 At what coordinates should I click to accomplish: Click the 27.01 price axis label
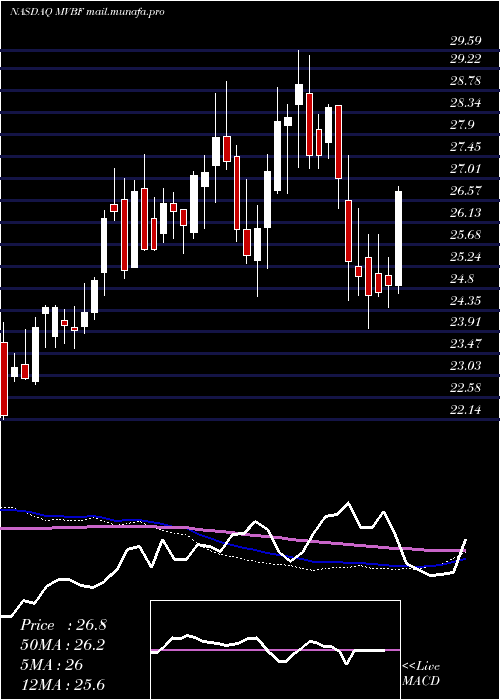coord(466,168)
